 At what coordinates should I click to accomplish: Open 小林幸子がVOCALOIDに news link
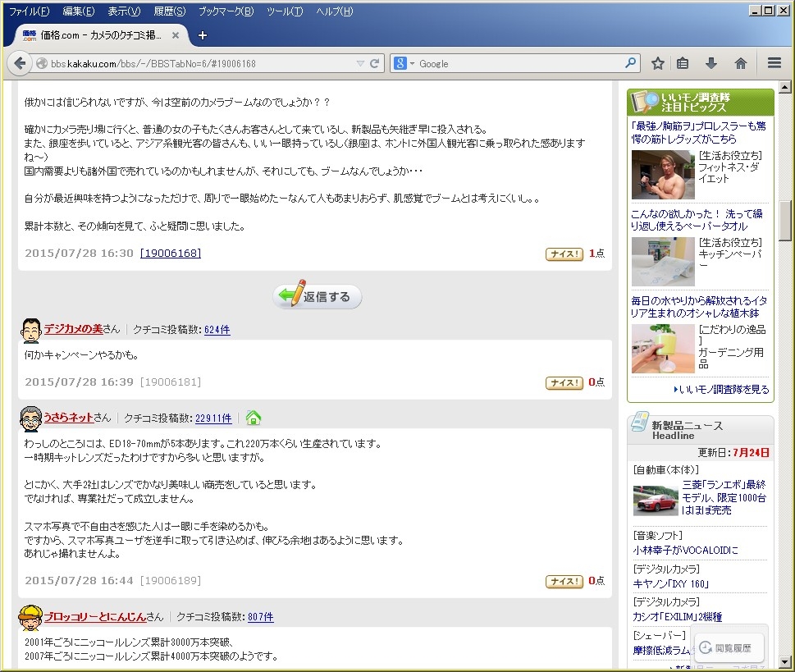pyautogui.click(x=685, y=550)
